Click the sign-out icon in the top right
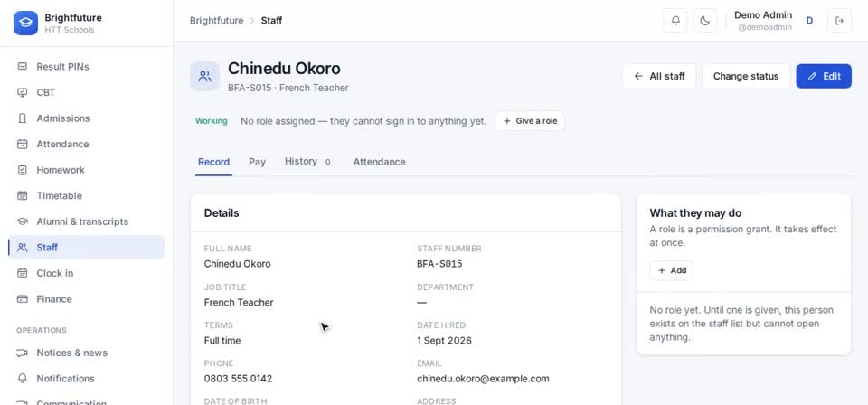 pos(839,21)
